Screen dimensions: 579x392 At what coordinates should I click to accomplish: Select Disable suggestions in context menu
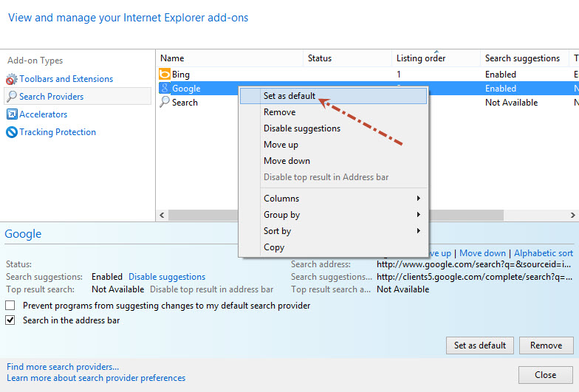[x=333, y=128]
